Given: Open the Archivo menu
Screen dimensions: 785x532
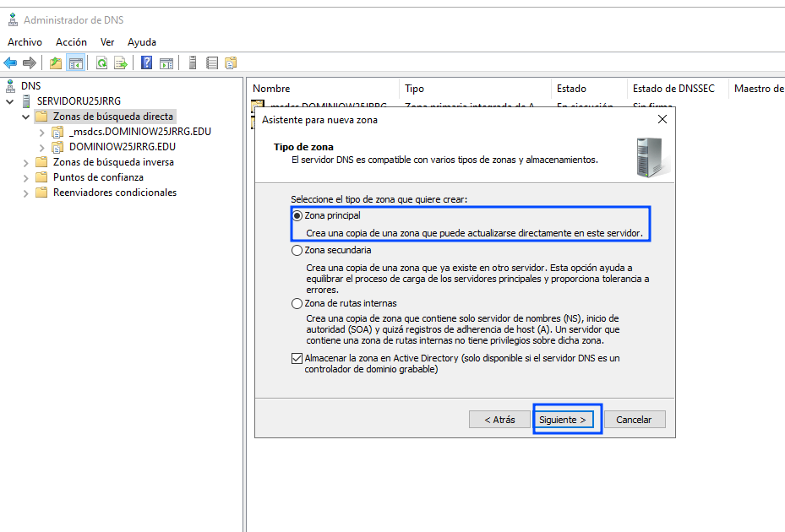Looking at the screenshot, I should (x=25, y=42).
